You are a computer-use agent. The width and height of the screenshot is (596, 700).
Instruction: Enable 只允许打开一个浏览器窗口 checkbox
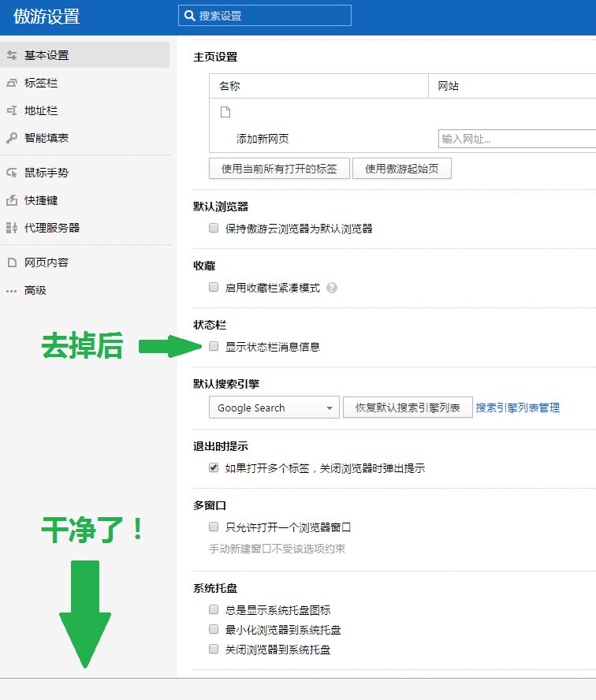coord(214,527)
